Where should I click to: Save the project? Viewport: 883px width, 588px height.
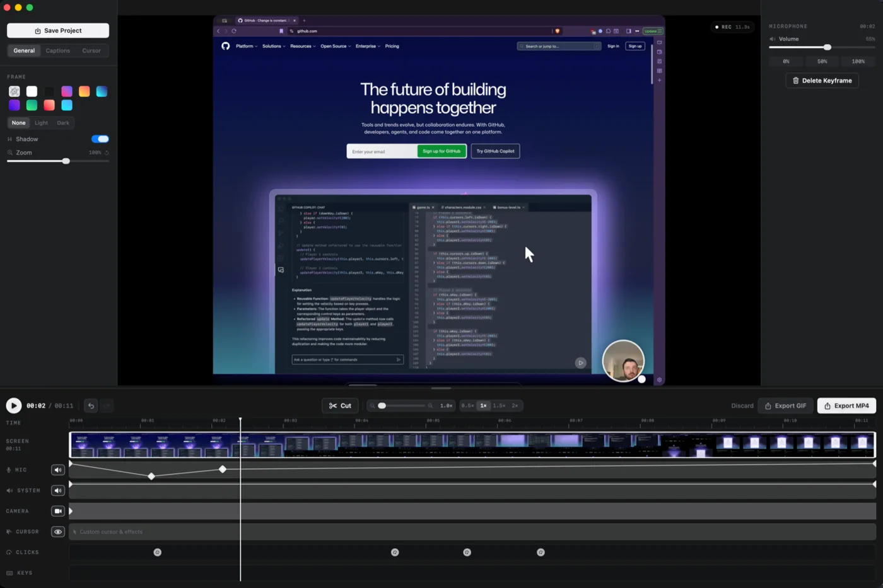[x=58, y=30]
